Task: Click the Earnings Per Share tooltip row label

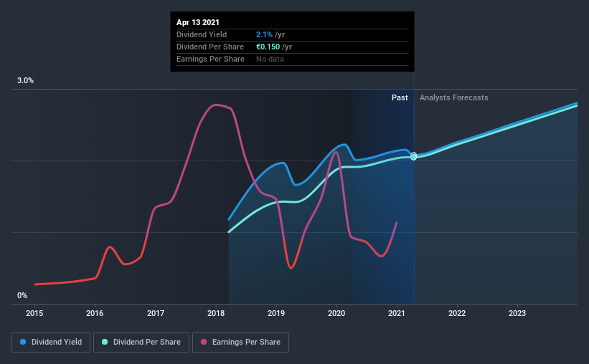Action: [210, 59]
